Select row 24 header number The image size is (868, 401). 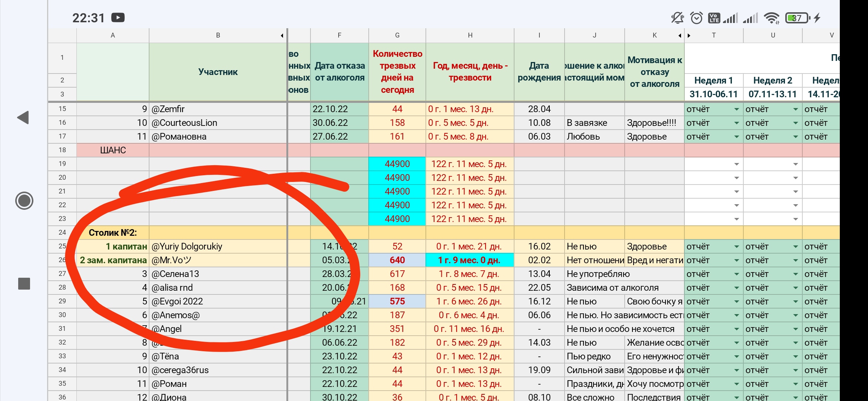pos(62,232)
